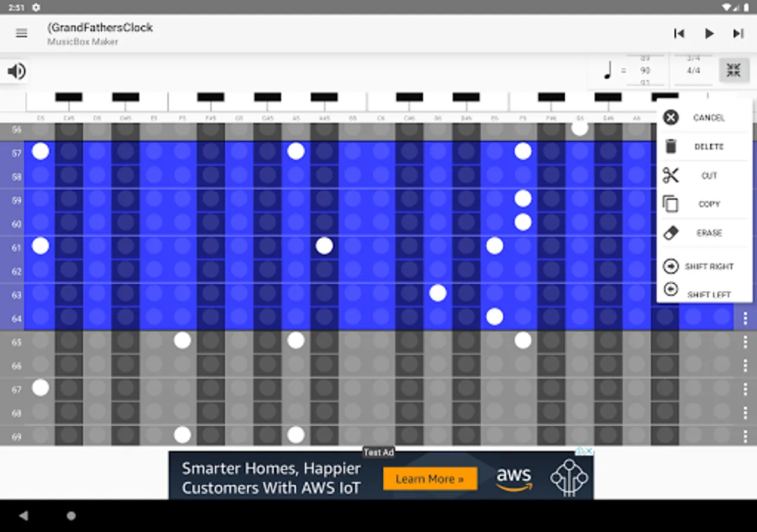Open the three-dot menu for row 69
This screenshot has width=757, height=532.
[x=745, y=436]
